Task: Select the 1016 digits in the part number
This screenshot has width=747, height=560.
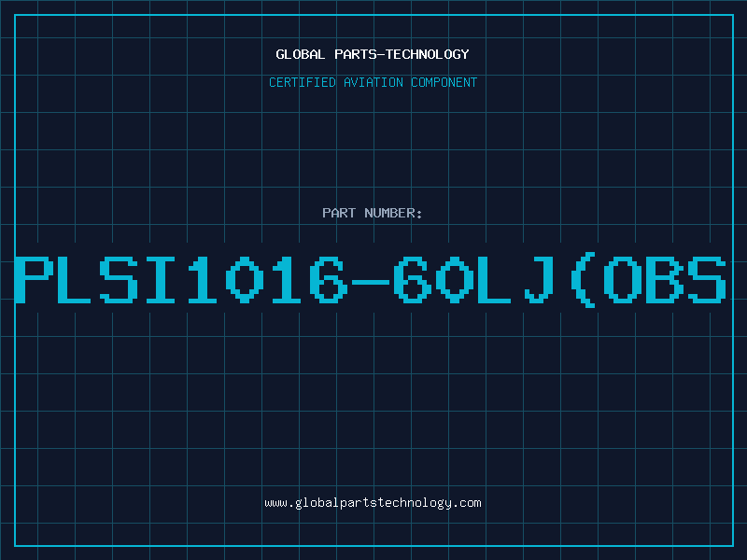Action: click(x=268, y=279)
